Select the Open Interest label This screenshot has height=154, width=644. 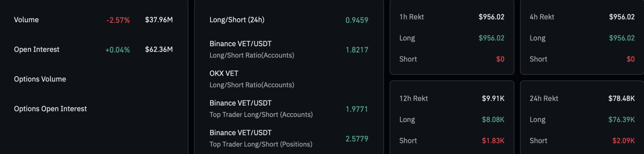[x=36, y=50]
